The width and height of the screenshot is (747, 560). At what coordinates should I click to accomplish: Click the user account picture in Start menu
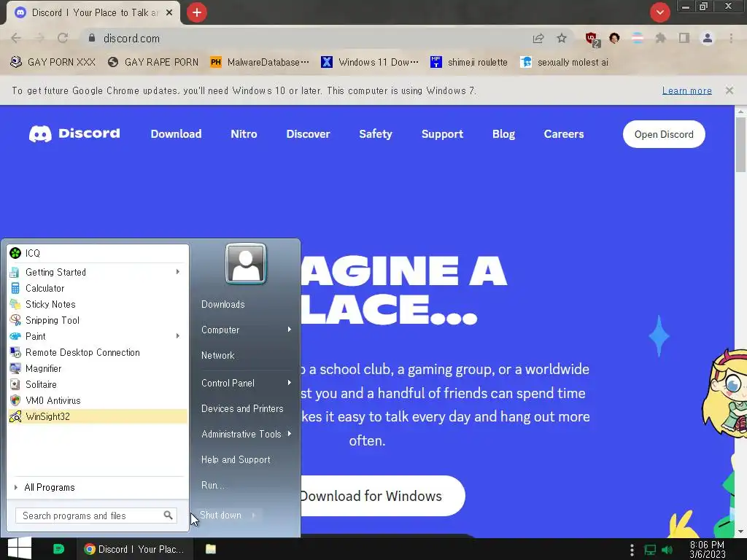[x=246, y=263]
